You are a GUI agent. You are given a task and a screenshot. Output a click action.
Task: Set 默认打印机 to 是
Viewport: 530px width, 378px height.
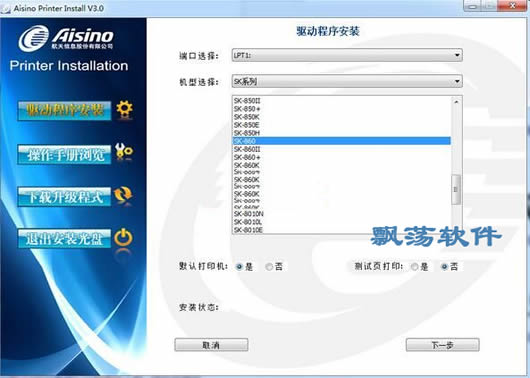point(239,267)
